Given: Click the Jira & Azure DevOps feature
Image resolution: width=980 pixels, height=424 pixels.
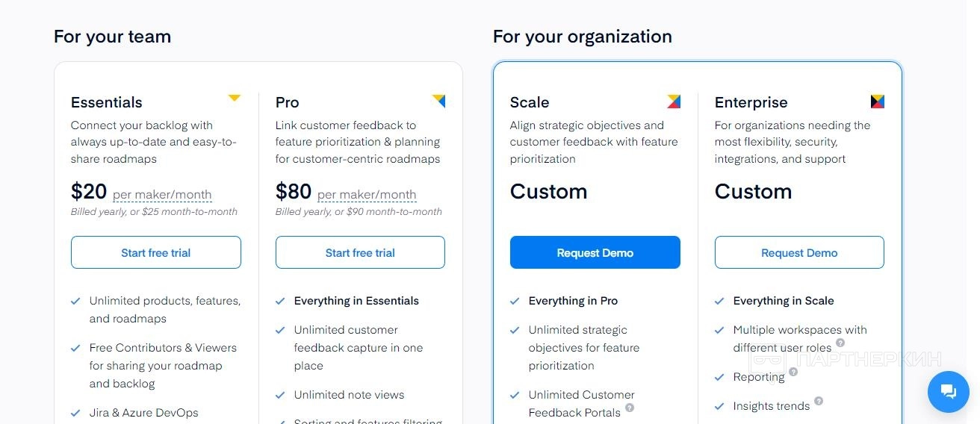Looking at the screenshot, I should click(143, 413).
